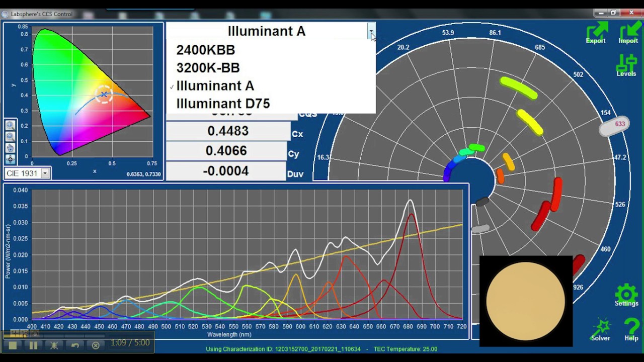Click the dark gray channel bar on the dial

tap(482, 202)
